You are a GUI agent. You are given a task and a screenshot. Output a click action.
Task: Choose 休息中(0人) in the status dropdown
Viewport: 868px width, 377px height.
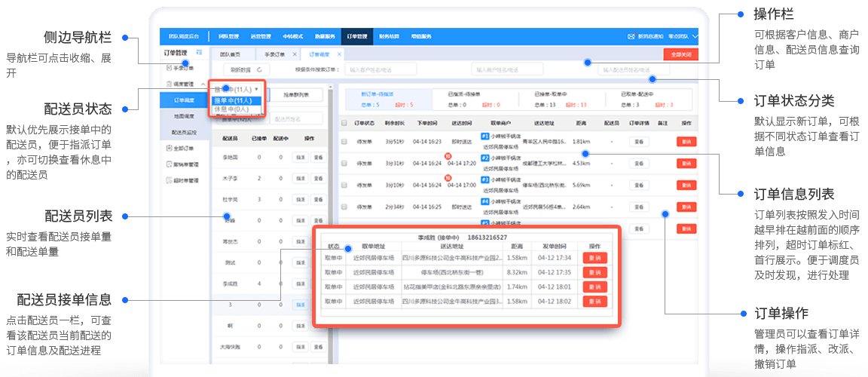[237, 109]
